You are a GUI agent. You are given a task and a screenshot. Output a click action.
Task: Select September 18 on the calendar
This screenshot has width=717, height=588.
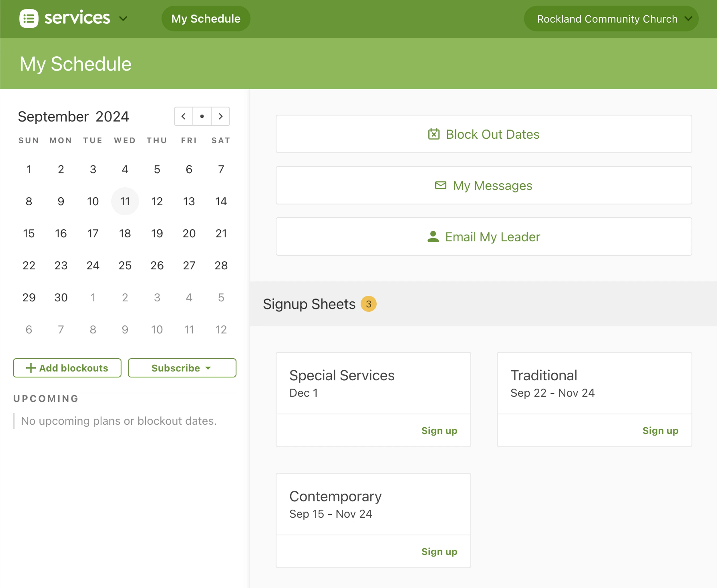click(x=125, y=233)
